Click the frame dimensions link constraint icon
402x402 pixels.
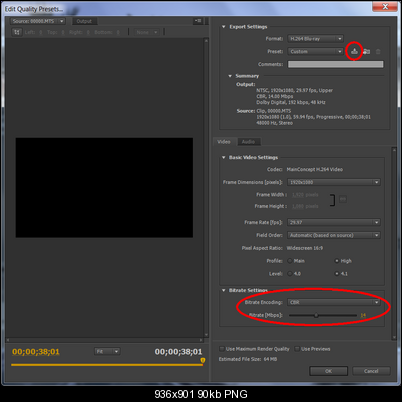click(342, 199)
